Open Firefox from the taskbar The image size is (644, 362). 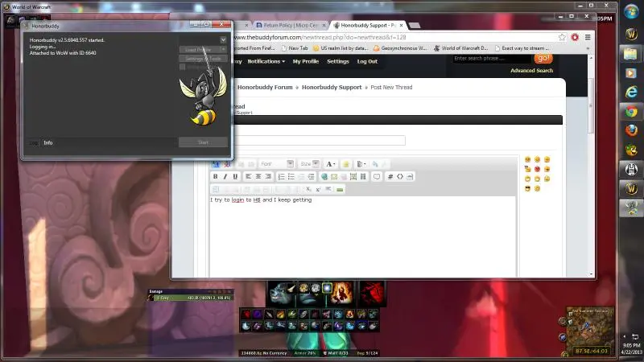[x=631, y=130]
